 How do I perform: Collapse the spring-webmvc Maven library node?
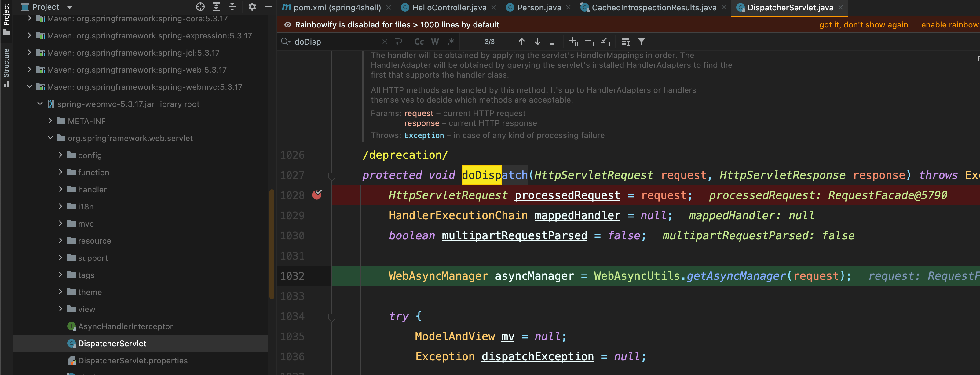(x=29, y=87)
